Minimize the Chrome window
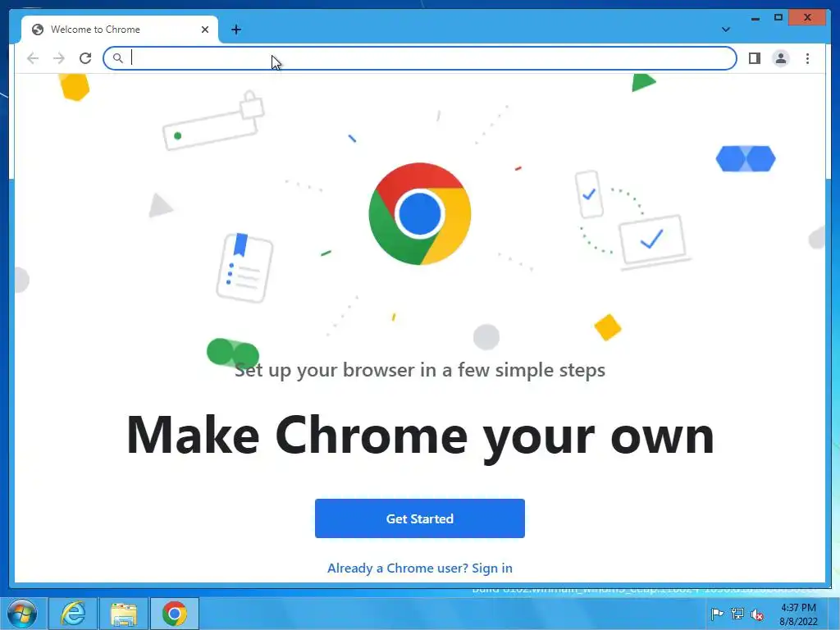 click(x=756, y=18)
